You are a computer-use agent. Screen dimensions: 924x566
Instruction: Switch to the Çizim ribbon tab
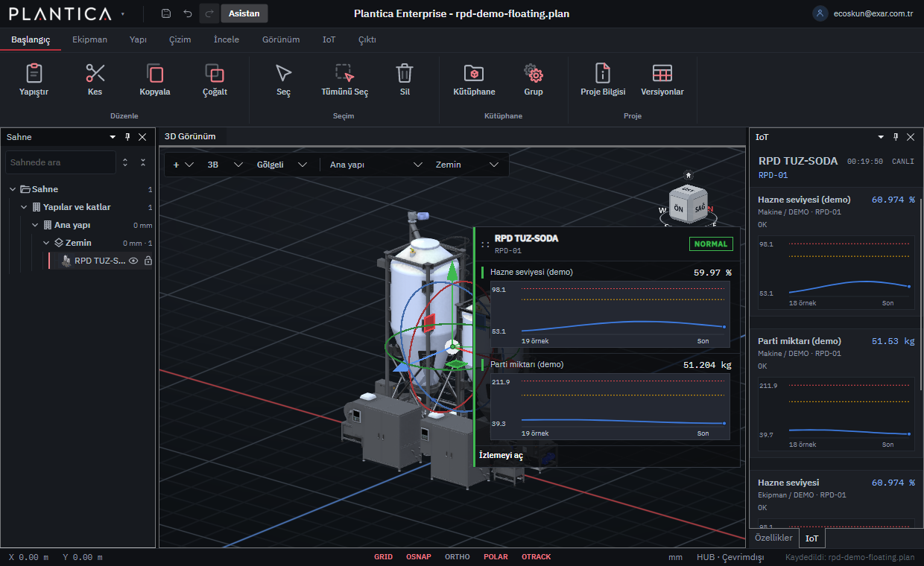pos(180,39)
